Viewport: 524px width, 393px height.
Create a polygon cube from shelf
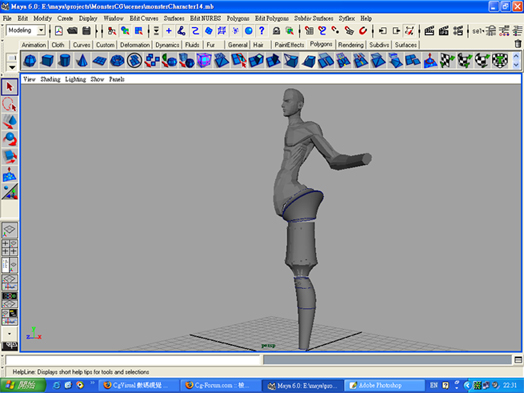(47, 60)
